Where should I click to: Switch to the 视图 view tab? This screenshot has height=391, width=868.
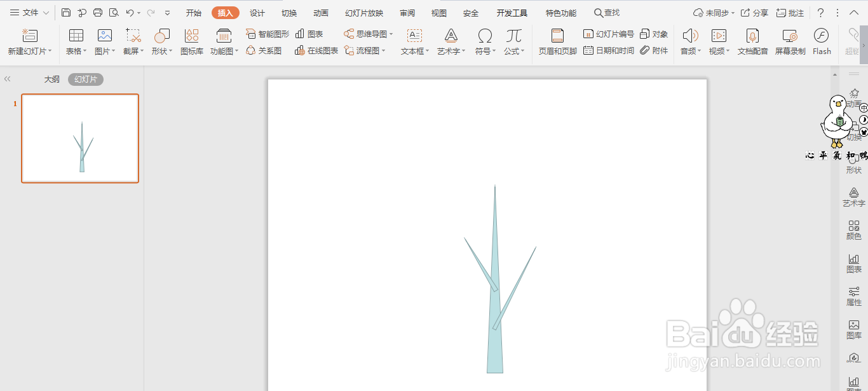click(x=438, y=13)
